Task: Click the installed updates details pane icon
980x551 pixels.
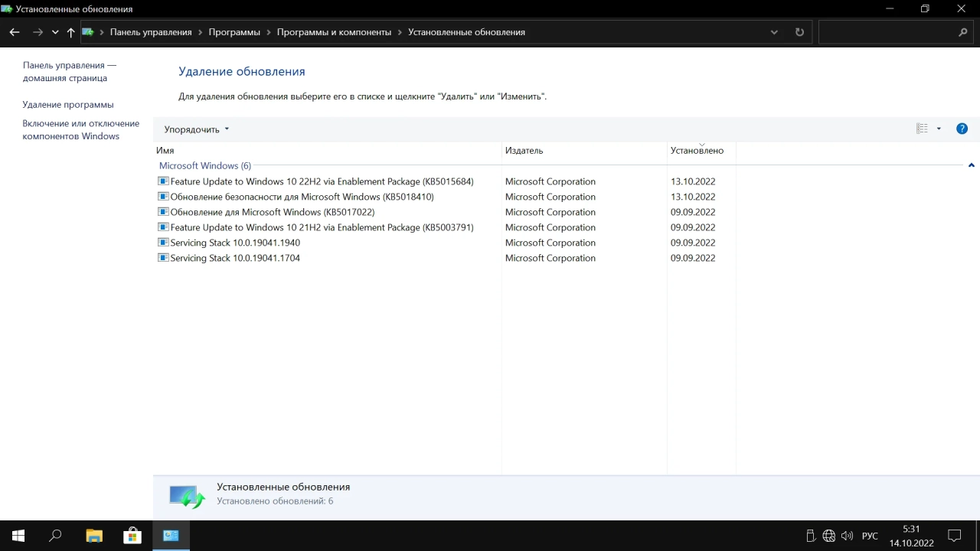Action: click(x=188, y=497)
